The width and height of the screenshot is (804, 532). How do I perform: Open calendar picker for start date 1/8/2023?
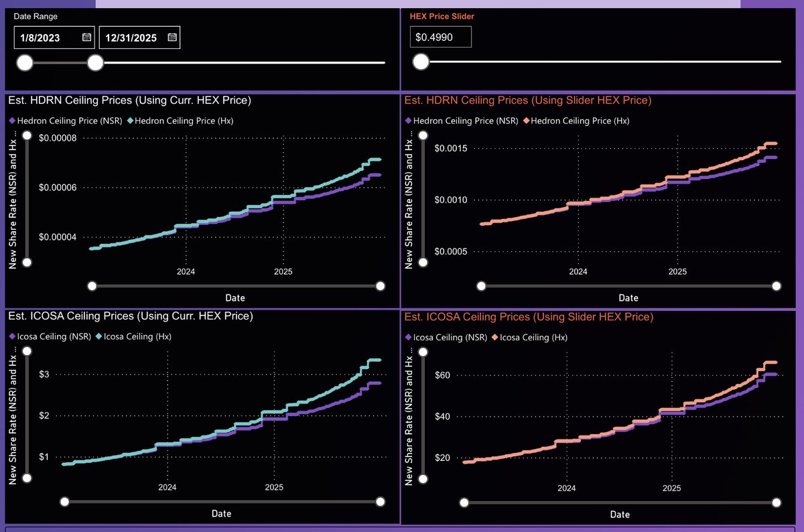[87, 38]
